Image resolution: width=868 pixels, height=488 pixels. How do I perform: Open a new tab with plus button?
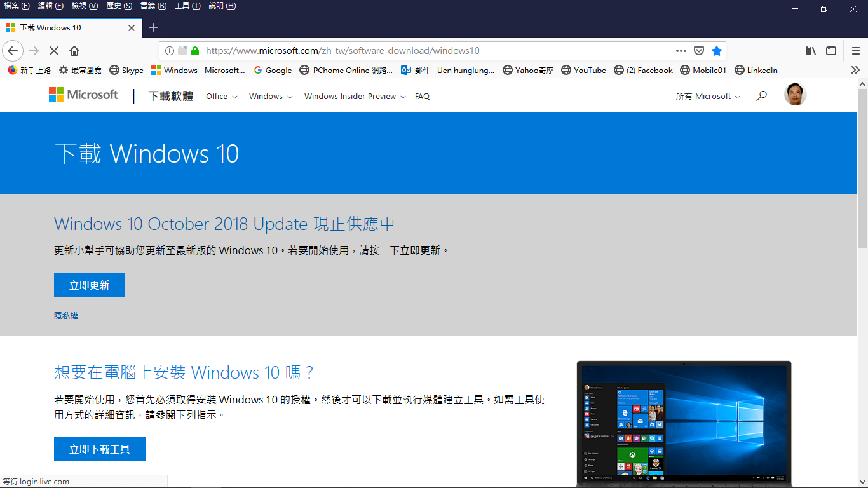point(153,27)
